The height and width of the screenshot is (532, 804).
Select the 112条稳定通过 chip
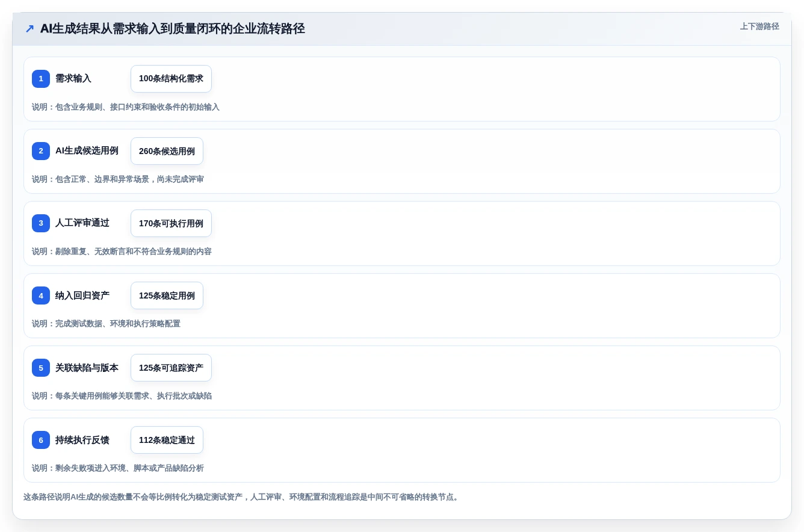point(167,440)
